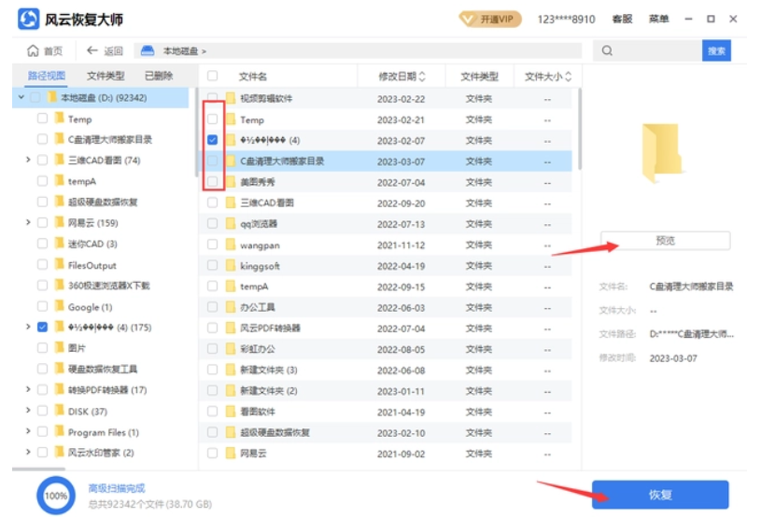Click the 100% scan progress ring
The image size is (761, 532).
(56, 496)
